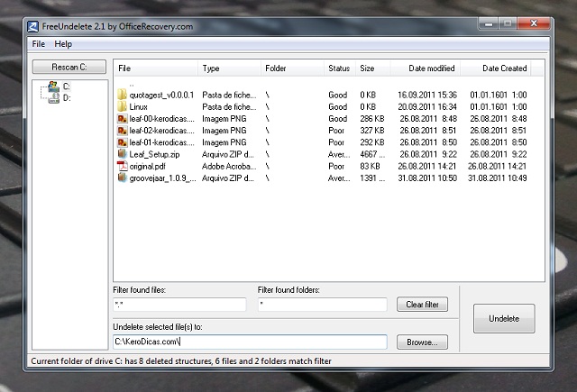Click the 286 KB size cell
This screenshot has width=577, height=392.
372,119
